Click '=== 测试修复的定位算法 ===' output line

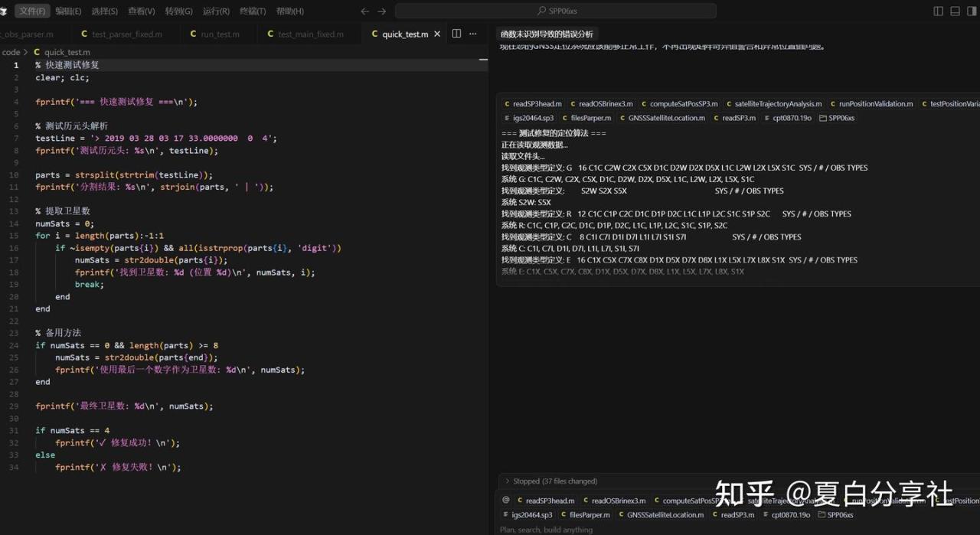click(x=554, y=133)
